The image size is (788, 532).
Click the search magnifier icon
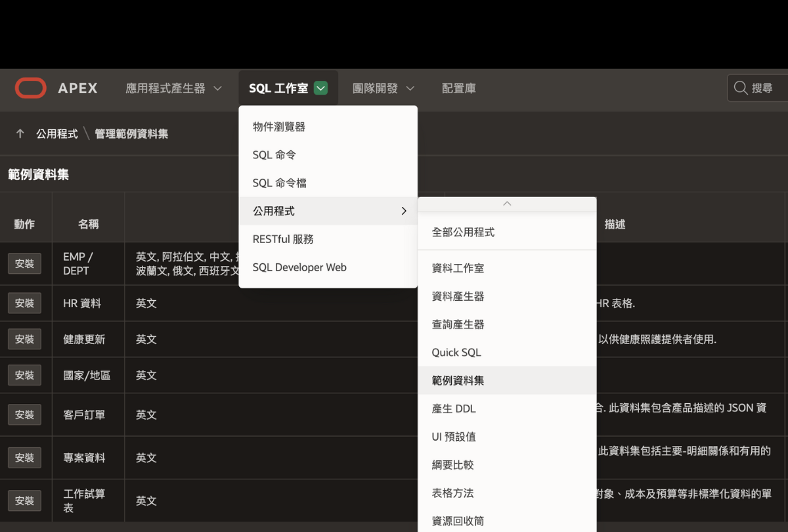[x=741, y=88]
